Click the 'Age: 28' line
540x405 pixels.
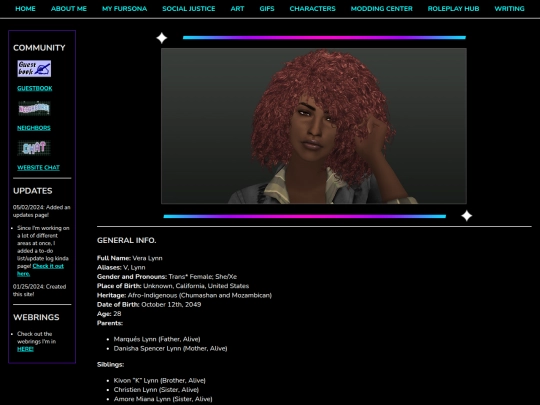point(109,314)
